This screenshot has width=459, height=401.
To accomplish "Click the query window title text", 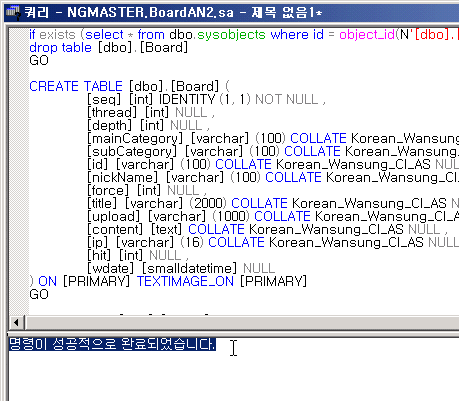I will coord(173,13).
